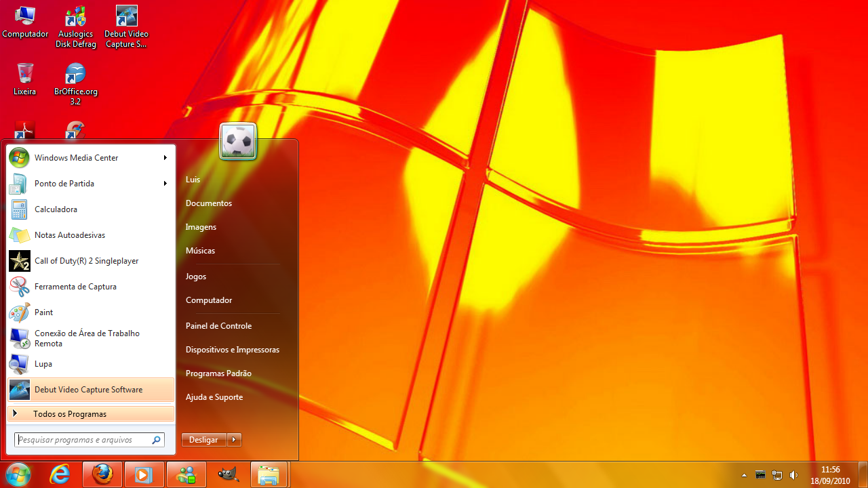Image resolution: width=868 pixels, height=488 pixels.
Task: Expand hidden icons in the system tray
Action: coord(744,474)
